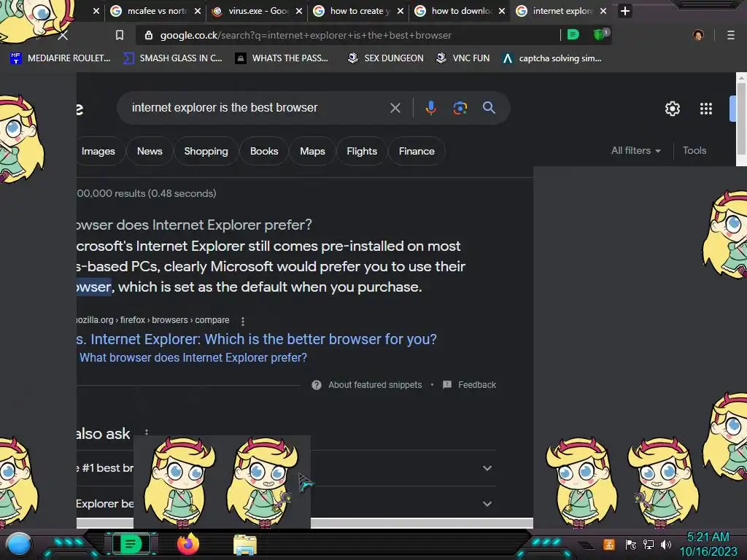747x560 pixels.
Task: Open Action Center flag in the tray
Action: (631, 544)
